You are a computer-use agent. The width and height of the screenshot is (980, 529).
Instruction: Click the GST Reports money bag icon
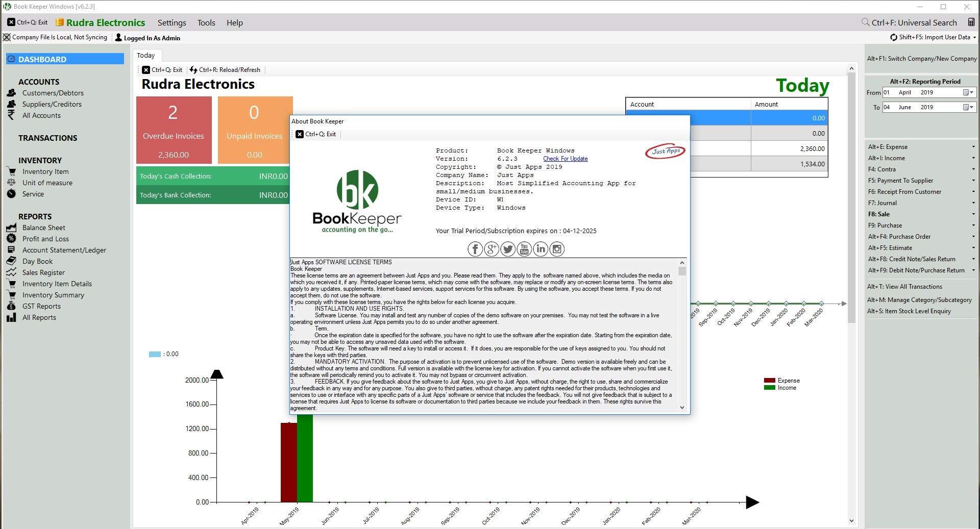click(11, 306)
